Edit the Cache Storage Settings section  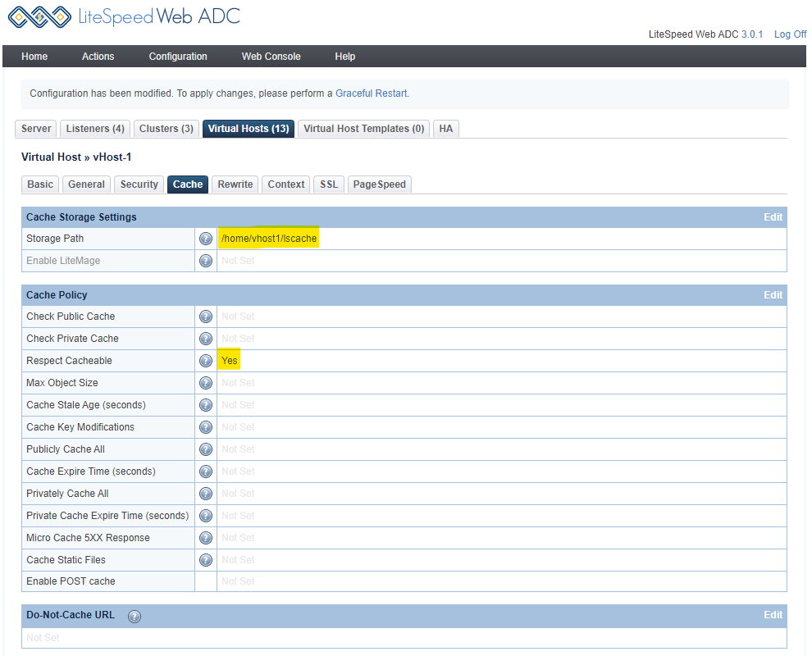tap(773, 217)
